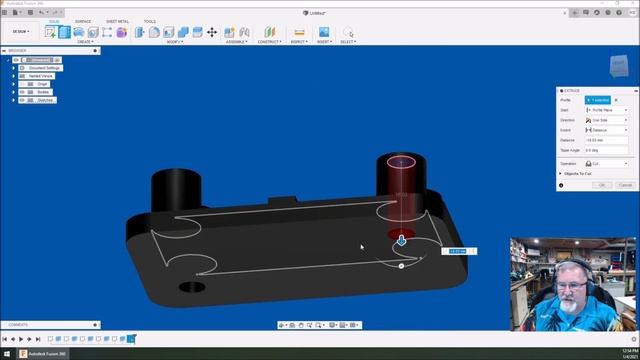Select the Fillet tool
The height and width of the screenshot is (360, 640).
pos(154,32)
